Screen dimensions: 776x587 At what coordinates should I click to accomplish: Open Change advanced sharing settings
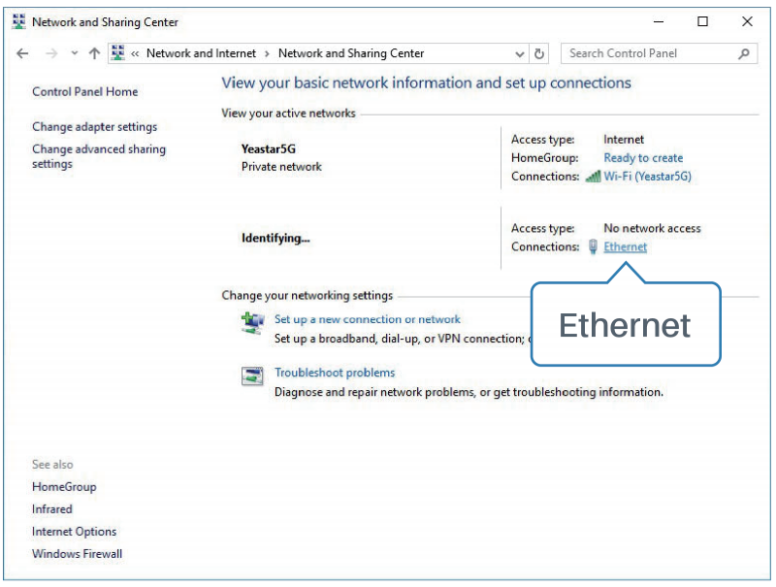click(99, 156)
